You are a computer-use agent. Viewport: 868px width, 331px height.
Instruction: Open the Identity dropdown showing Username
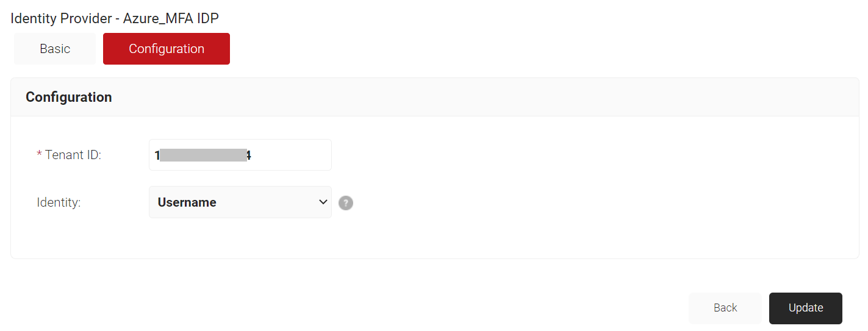tap(240, 202)
